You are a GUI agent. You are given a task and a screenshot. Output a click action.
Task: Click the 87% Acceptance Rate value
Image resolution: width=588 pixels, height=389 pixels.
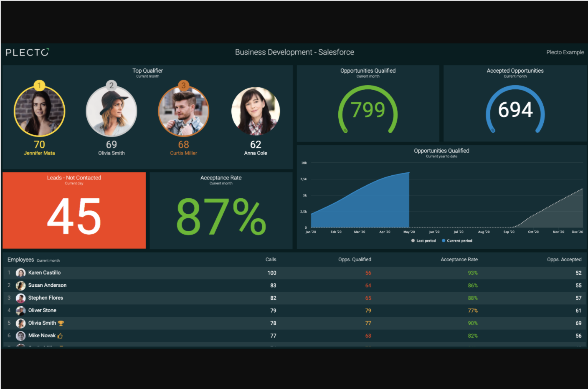[x=221, y=216]
